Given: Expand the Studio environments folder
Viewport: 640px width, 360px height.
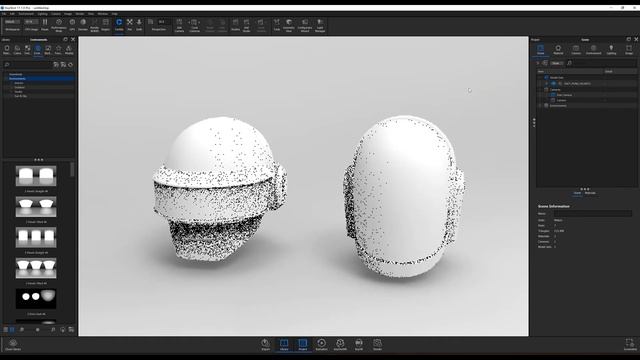Looking at the screenshot, I should point(11,92).
